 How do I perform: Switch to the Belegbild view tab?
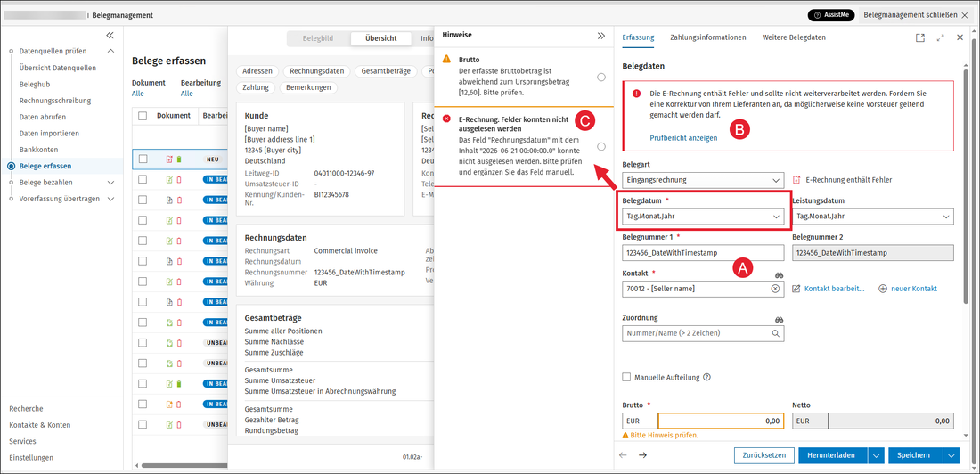tap(318, 38)
